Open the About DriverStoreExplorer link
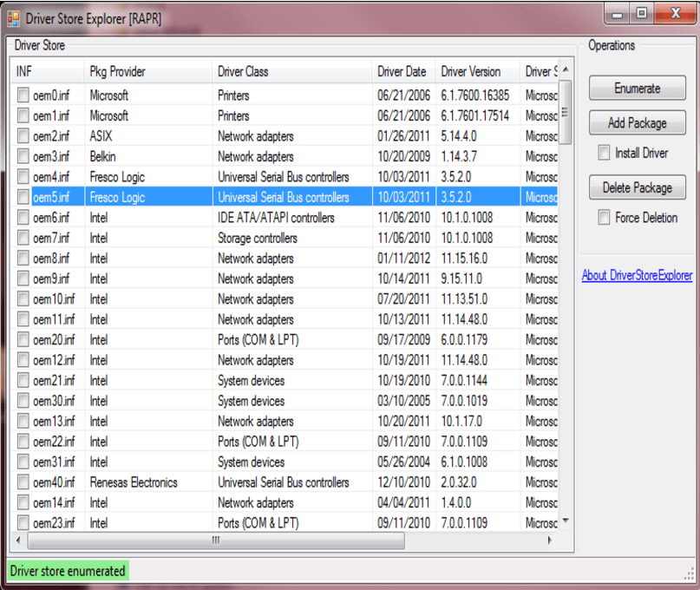 (x=637, y=275)
